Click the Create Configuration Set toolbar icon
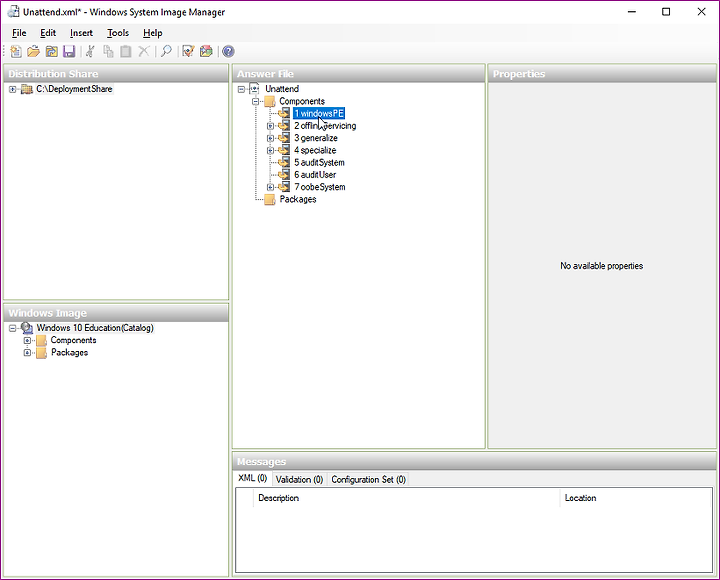This screenshot has height=580, width=720. [206, 51]
